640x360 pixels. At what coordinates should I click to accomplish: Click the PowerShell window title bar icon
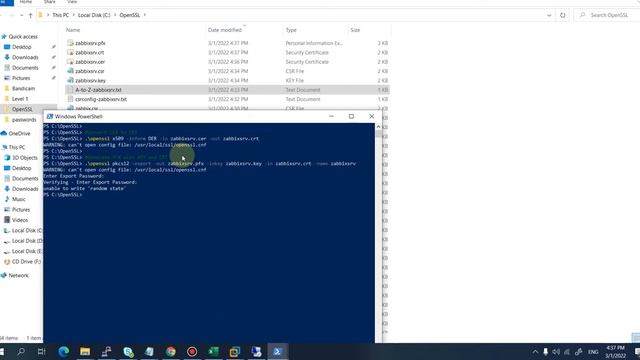click(x=50, y=116)
